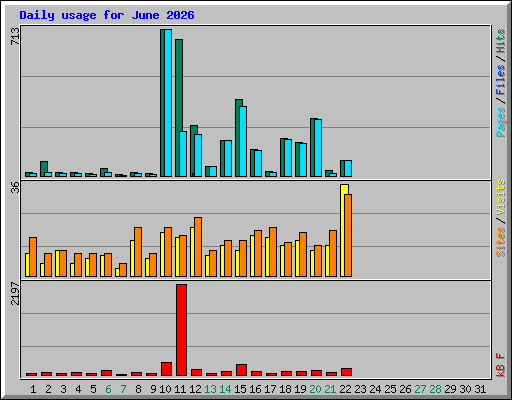The width and height of the screenshot is (512, 400).
Task: Select the yellow visits bar for day 22
Action: [x=344, y=230]
